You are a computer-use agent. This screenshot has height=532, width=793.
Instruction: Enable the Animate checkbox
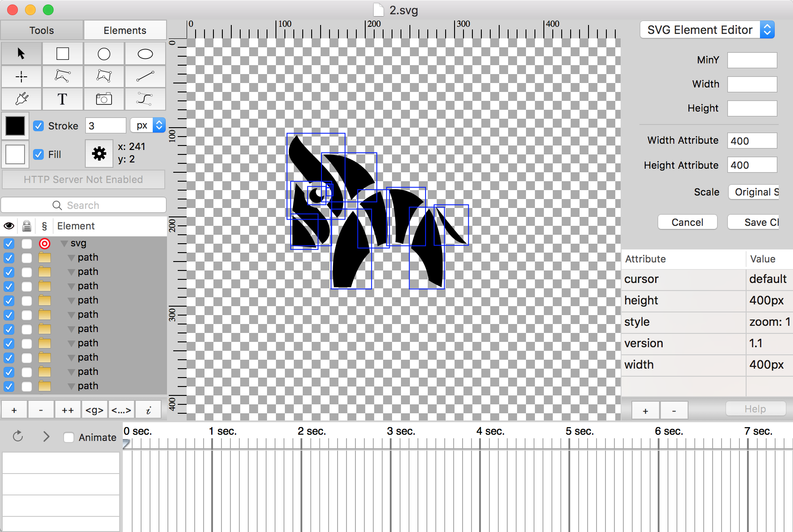tap(69, 437)
